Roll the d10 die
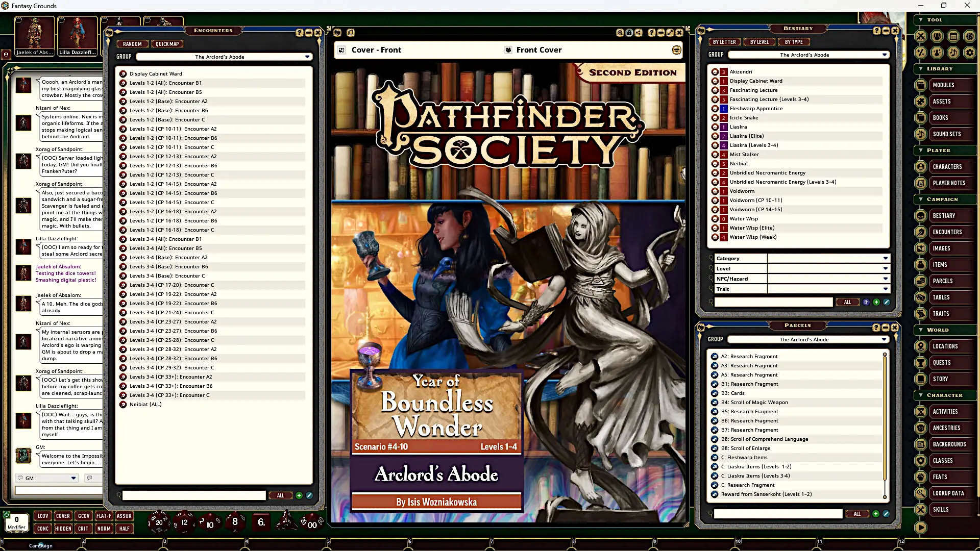 (209, 523)
